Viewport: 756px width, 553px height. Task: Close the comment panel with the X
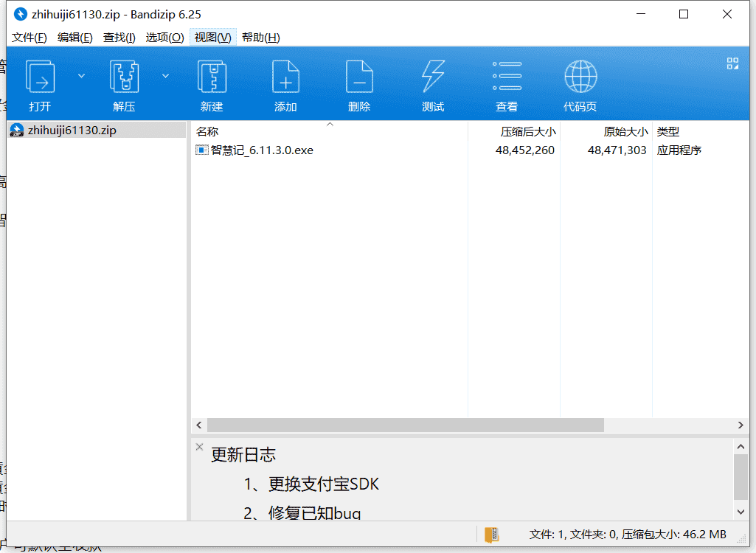[200, 447]
